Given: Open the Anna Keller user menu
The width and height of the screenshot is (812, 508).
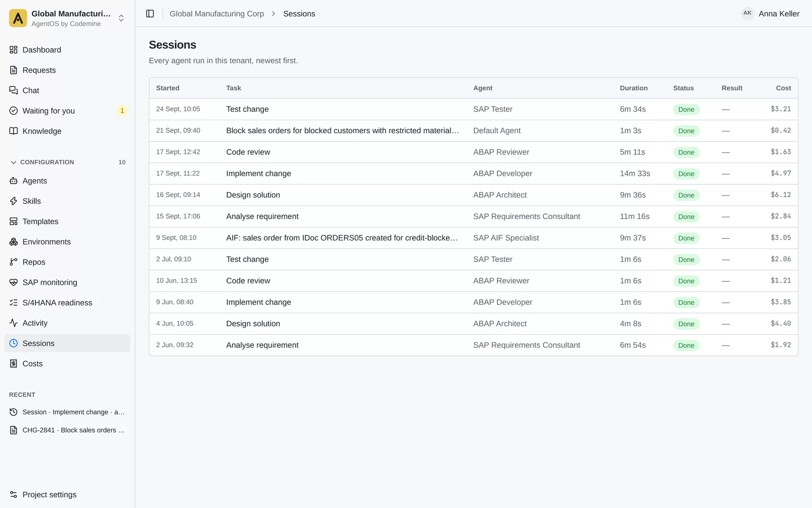Looking at the screenshot, I should click(770, 14).
